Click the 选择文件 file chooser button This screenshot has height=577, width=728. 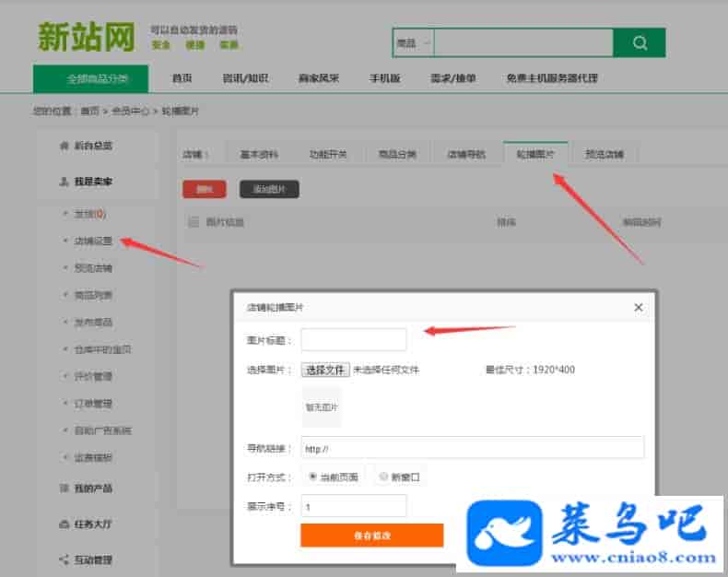click(x=325, y=370)
